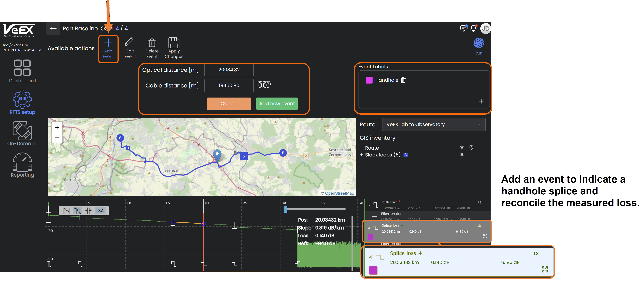This screenshot has height=282, width=644.
Task: Click the magenta Handhole color swatch
Action: point(369,80)
